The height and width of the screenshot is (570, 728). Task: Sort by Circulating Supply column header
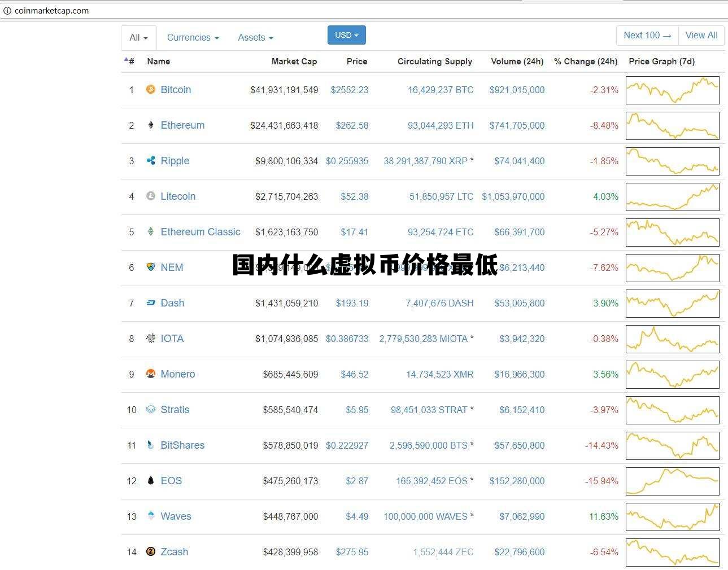coord(434,61)
